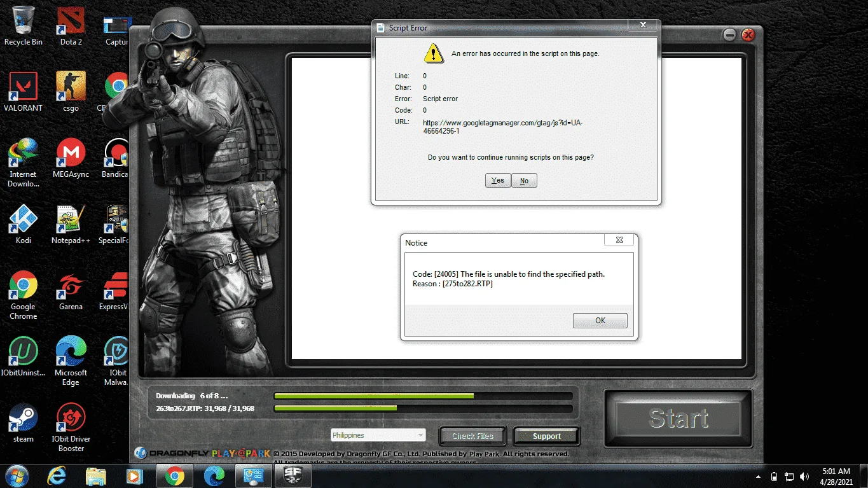Close the Notice dialog with its X
868x488 pixels.
pos(619,240)
